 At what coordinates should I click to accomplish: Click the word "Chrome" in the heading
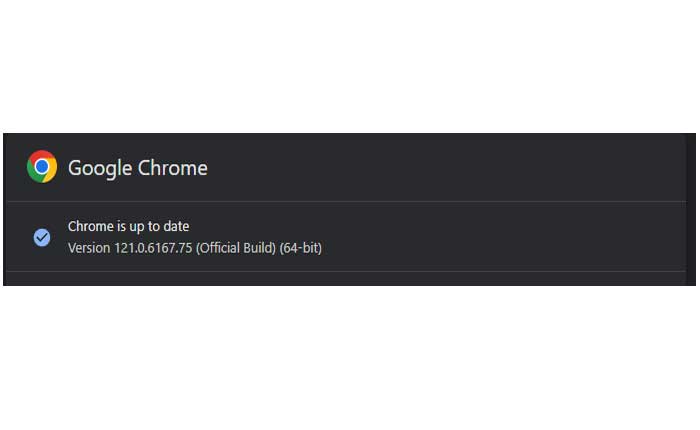(172, 168)
